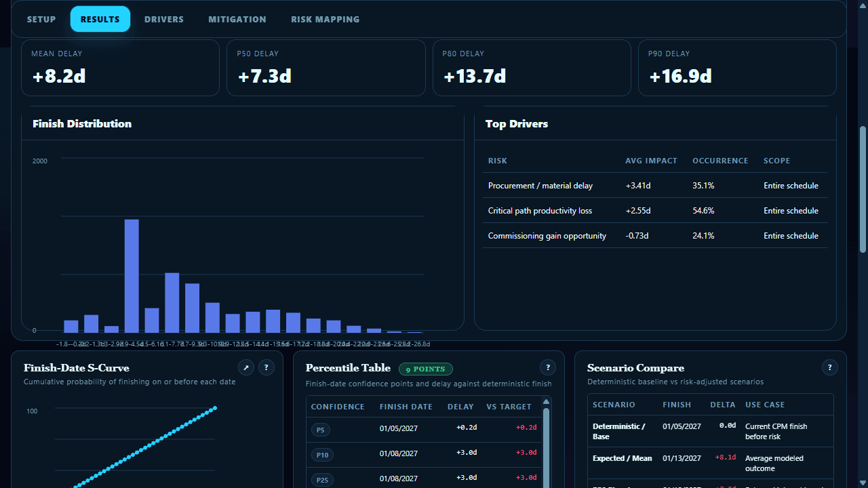The width and height of the screenshot is (868, 488).
Task: Select the Procurement / material delay row
Action: pos(655,186)
